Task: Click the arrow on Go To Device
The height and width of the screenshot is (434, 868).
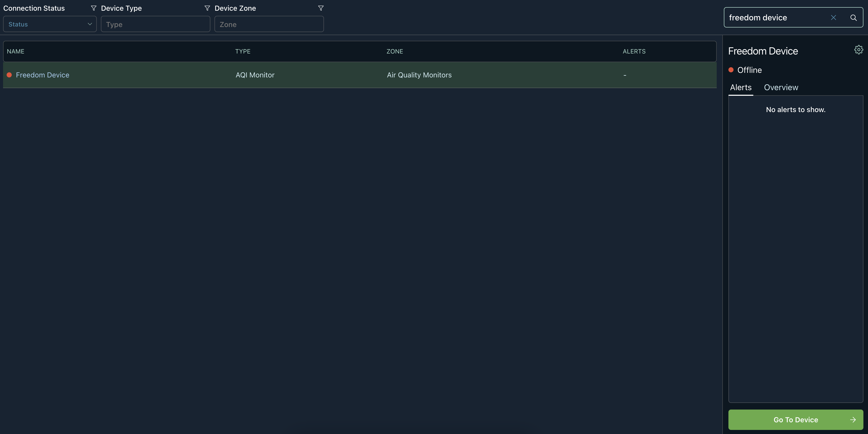Action: (x=853, y=419)
